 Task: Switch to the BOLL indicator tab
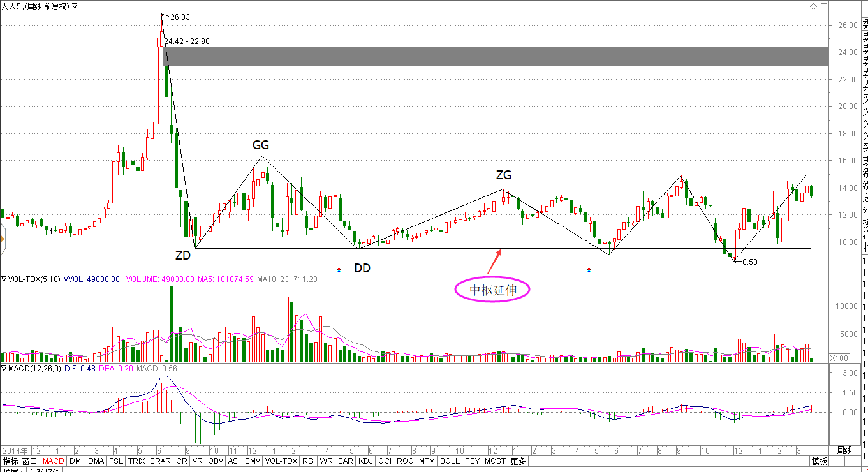[x=450, y=461]
